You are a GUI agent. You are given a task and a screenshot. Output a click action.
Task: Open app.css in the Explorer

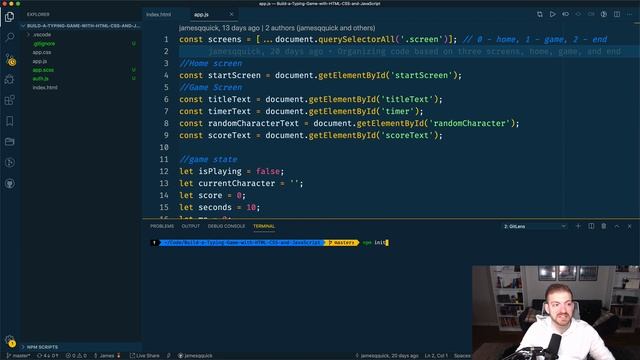tap(42, 52)
